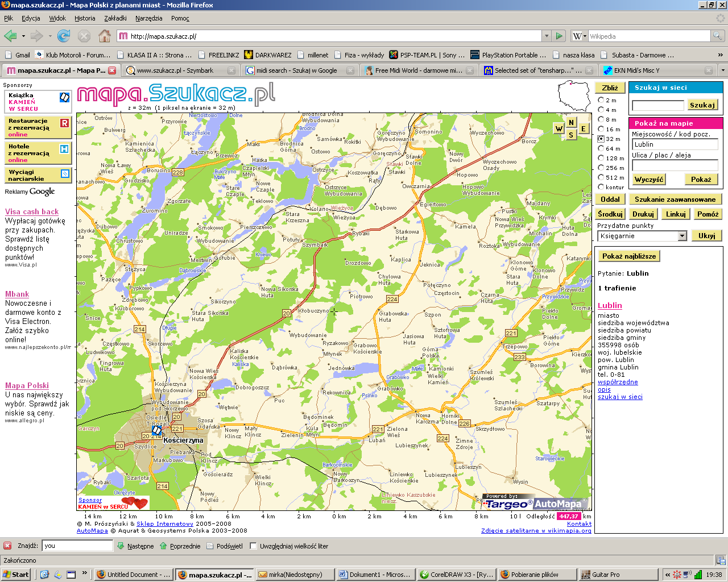Viewport: 728px width, 582px height.
Task: Open the Plik menu
Action: click(8, 18)
